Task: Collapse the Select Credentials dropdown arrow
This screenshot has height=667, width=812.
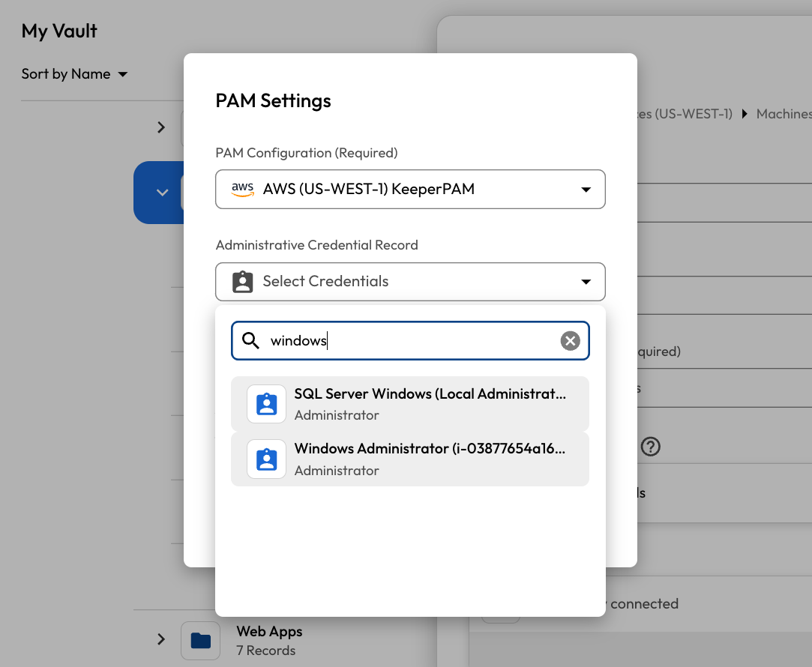Action: coord(586,282)
